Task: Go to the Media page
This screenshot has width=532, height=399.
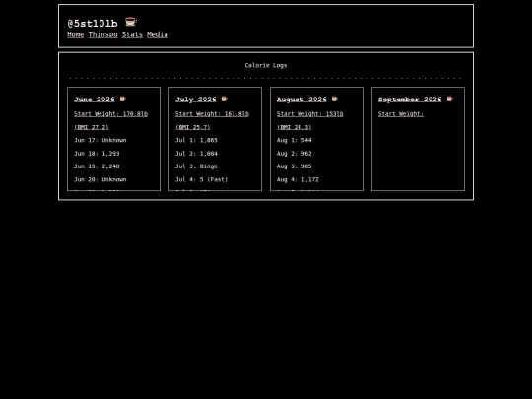Action: [158, 34]
